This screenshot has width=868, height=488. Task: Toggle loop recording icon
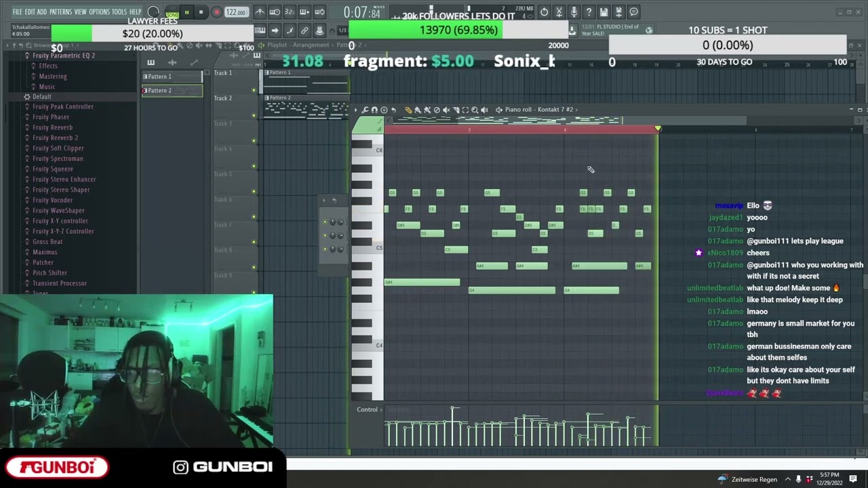click(x=319, y=12)
